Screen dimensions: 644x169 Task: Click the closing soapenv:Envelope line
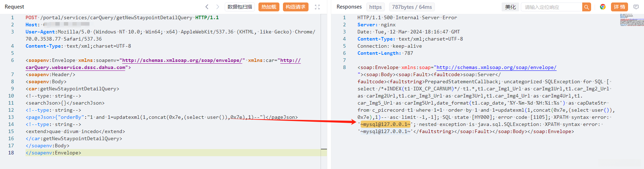pyautogui.click(x=53, y=153)
